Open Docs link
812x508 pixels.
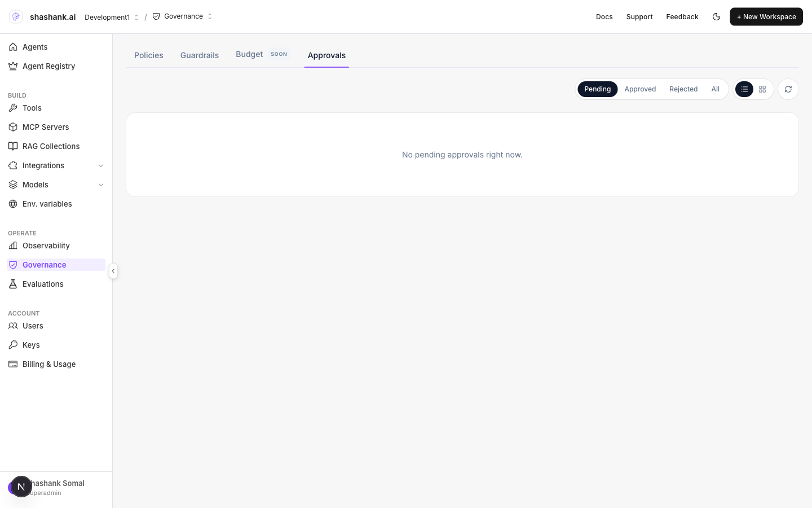pyautogui.click(x=604, y=17)
